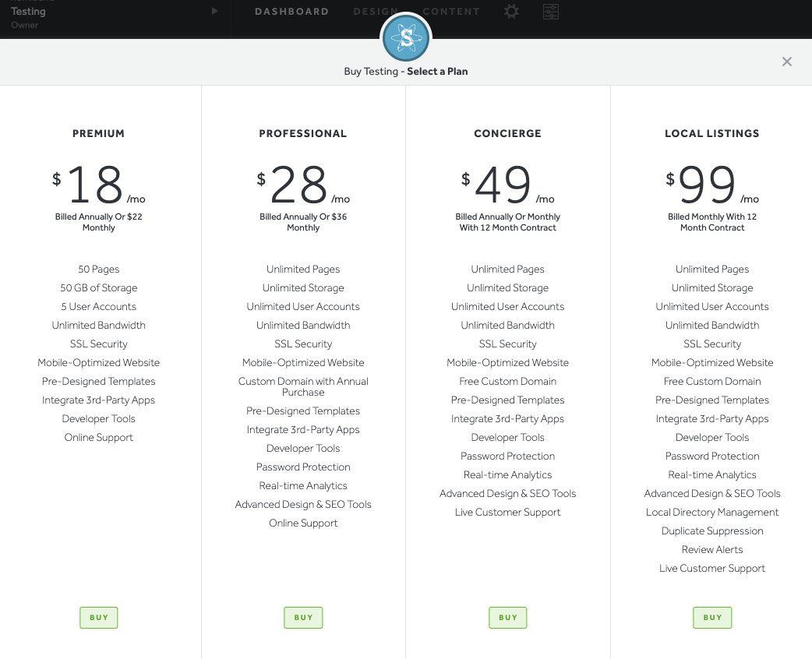Expand the Testing site switcher arrow
This screenshot has height=659, width=812.
pyautogui.click(x=214, y=11)
